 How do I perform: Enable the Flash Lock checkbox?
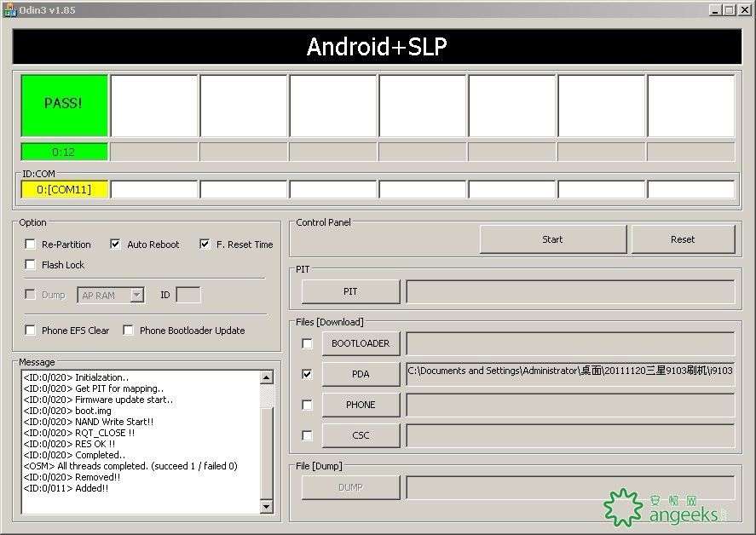coord(30,265)
